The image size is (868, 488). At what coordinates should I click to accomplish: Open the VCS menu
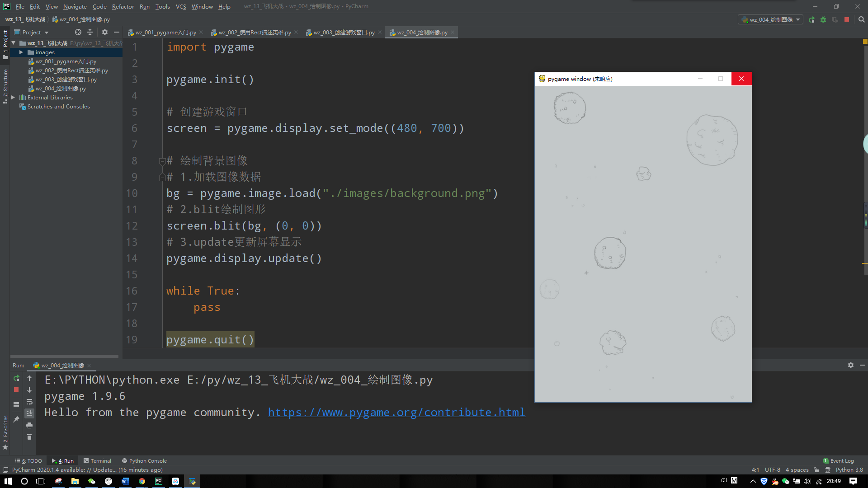pyautogui.click(x=181, y=6)
